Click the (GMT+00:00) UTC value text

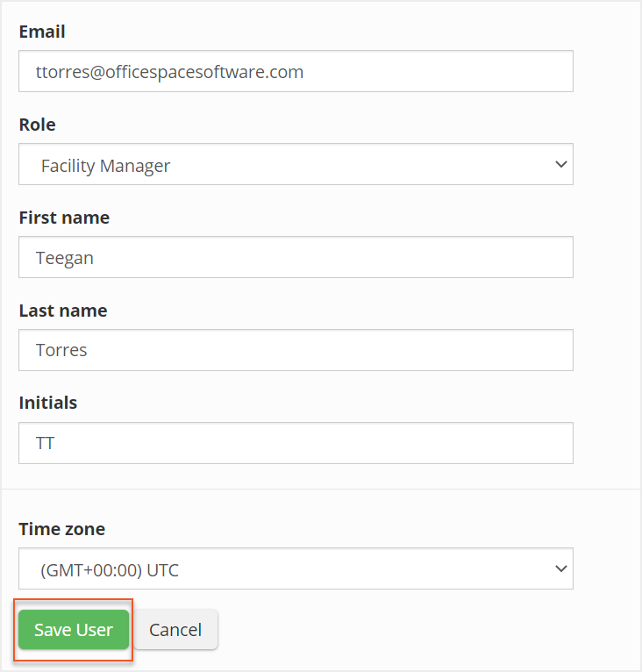coord(110,570)
